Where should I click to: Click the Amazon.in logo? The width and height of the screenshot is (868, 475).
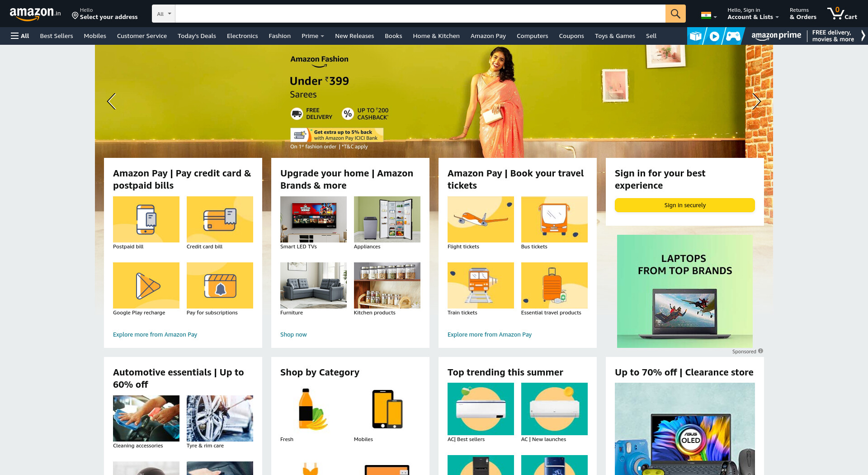(x=35, y=14)
